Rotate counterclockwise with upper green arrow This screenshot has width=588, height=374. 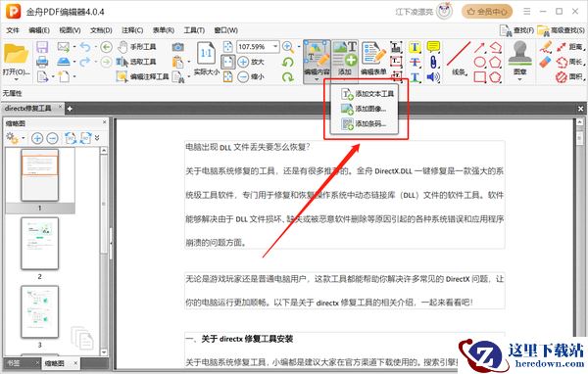(288, 63)
